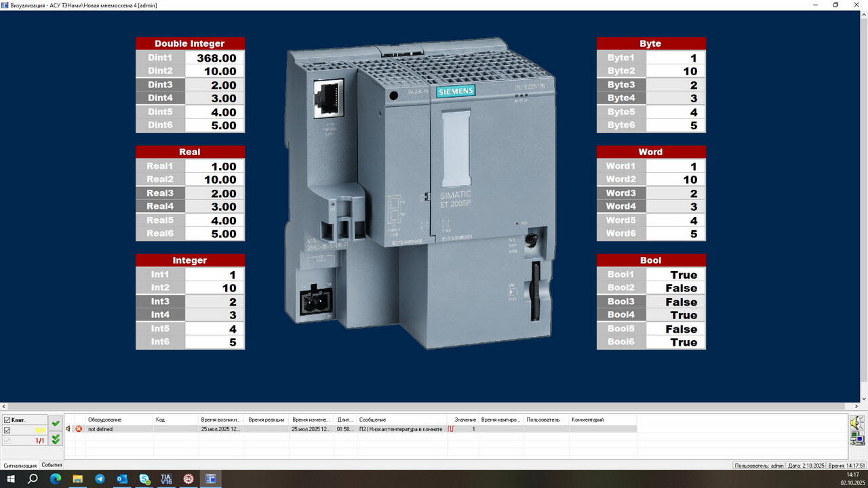Click the double green checkmark acknowledge-all button
This screenshot has width=868, height=488.
tap(56, 439)
